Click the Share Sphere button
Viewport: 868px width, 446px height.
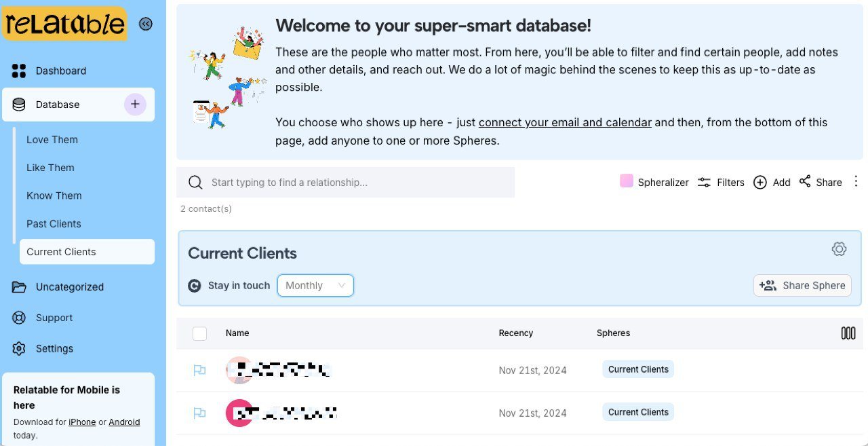[x=802, y=286]
